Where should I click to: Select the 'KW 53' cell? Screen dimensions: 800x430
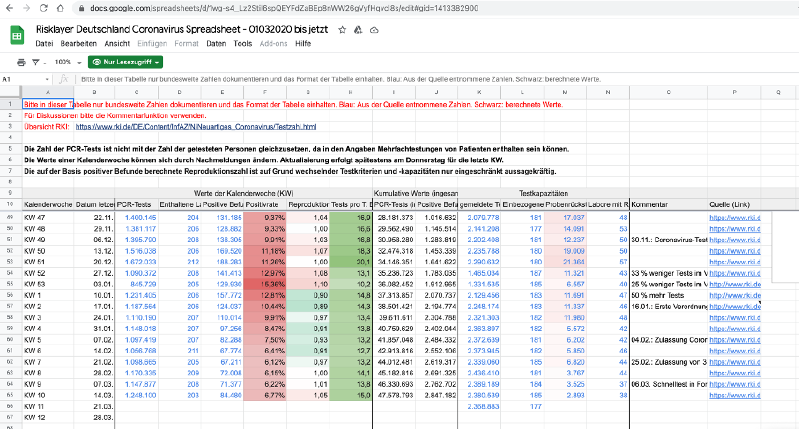click(x=48, y=284)
